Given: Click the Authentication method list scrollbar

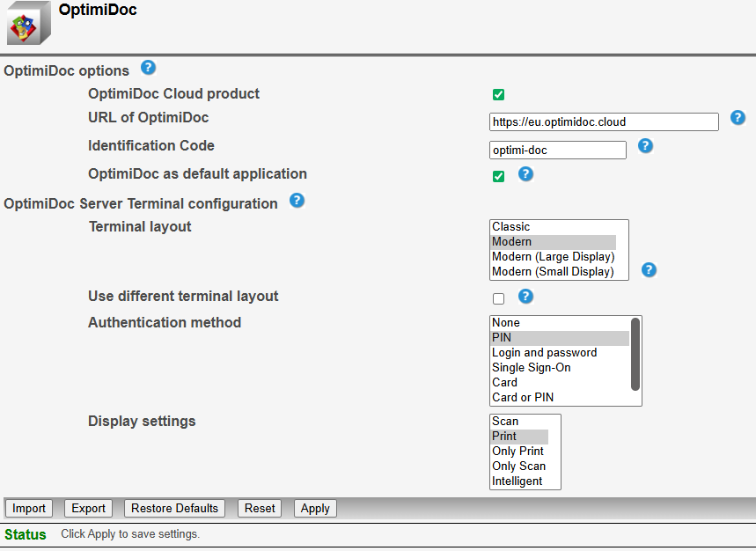Looking at the screenshot, I should 635,354.
